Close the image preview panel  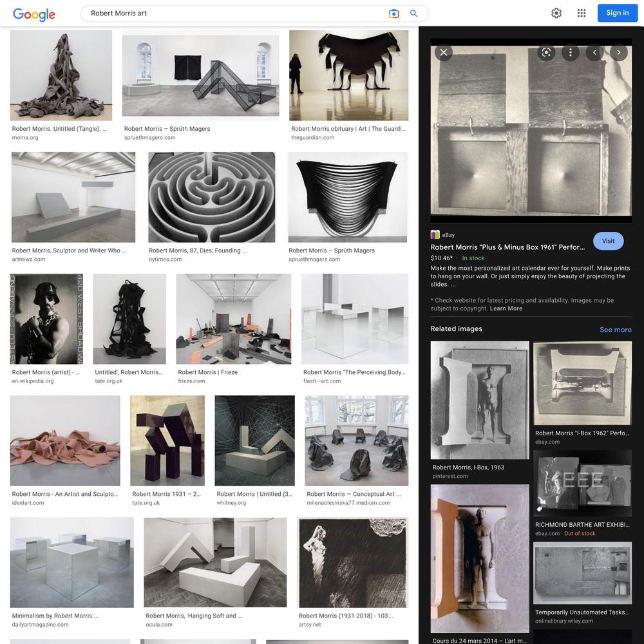click(444, 53)
